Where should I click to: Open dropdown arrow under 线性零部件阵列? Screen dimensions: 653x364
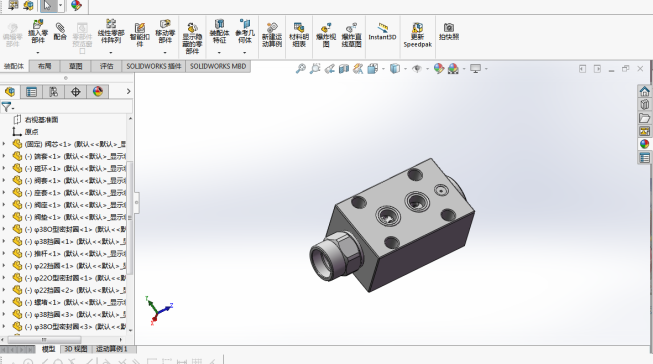111,52
